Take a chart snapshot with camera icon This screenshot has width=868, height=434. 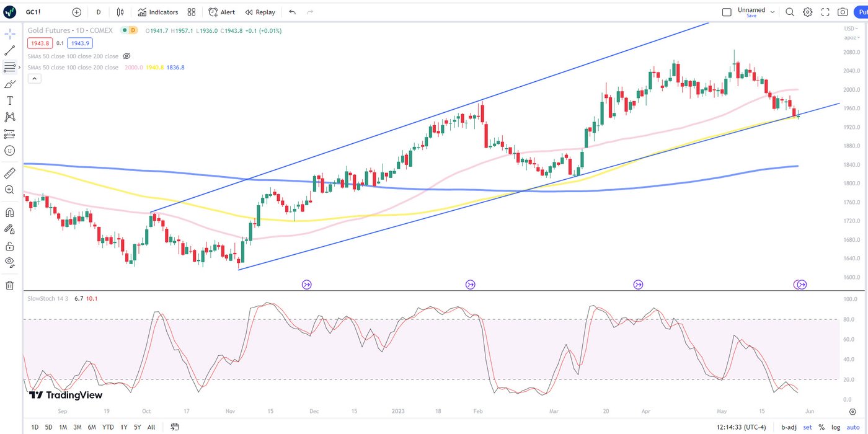843,12
